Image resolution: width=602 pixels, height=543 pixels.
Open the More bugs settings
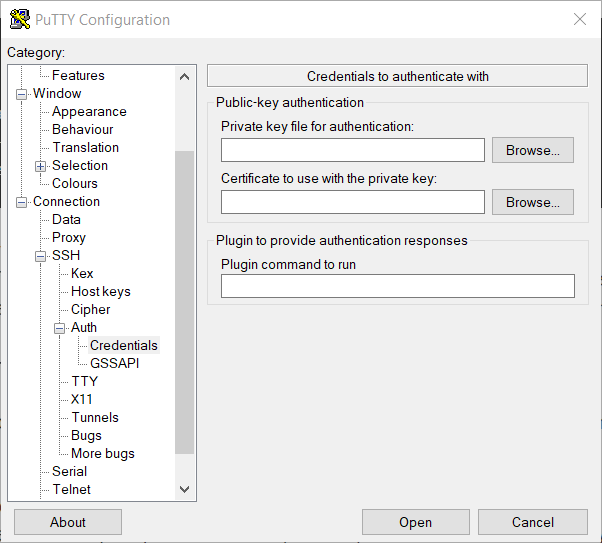103,454
